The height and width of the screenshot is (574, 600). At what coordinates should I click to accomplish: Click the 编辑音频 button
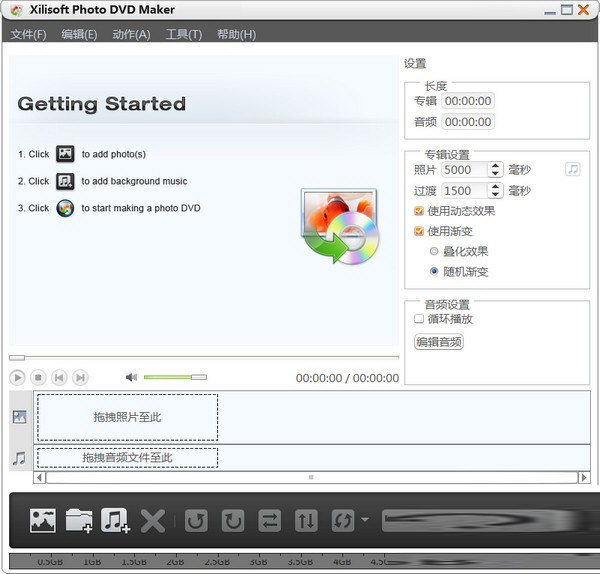pyautogui.click(x=439, y=342)
